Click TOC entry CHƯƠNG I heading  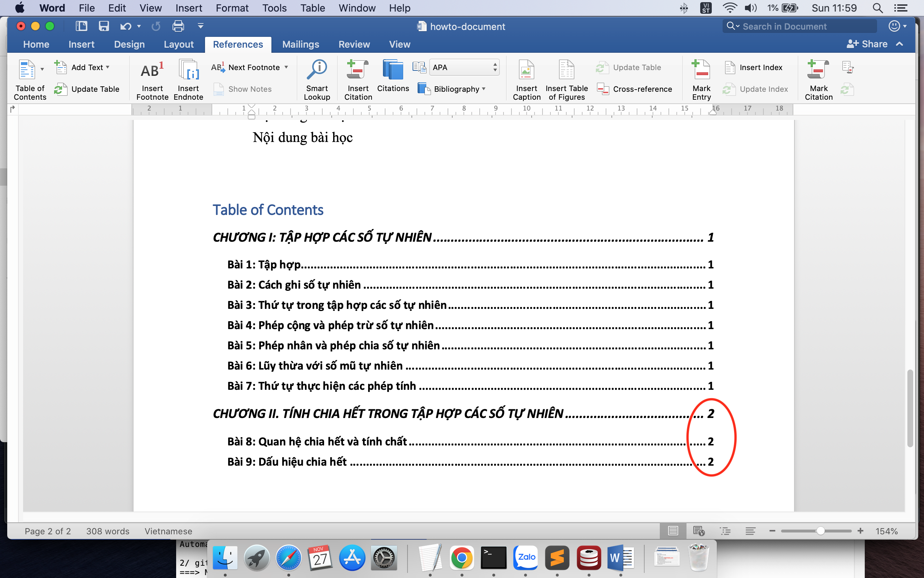point(463,237)
